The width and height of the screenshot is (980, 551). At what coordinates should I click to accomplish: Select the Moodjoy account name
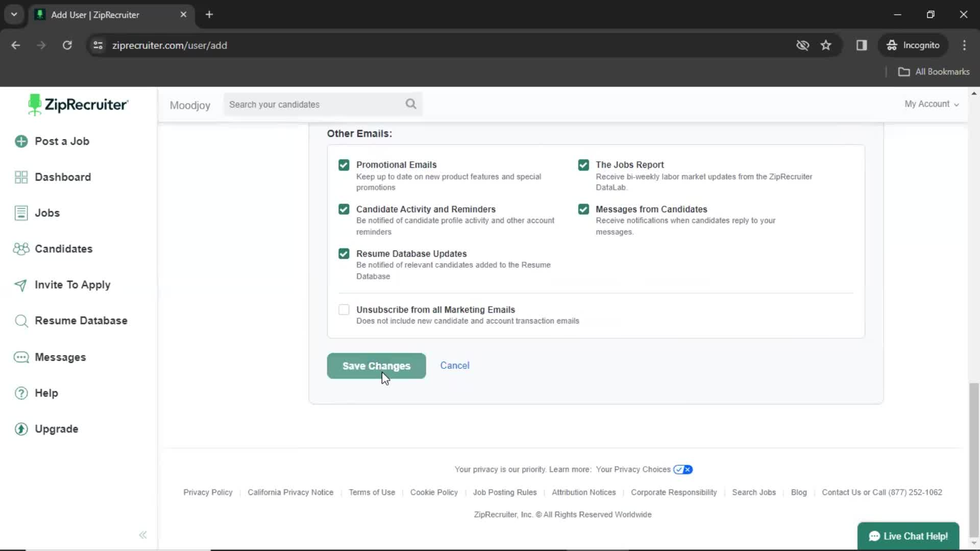point(190,105)
